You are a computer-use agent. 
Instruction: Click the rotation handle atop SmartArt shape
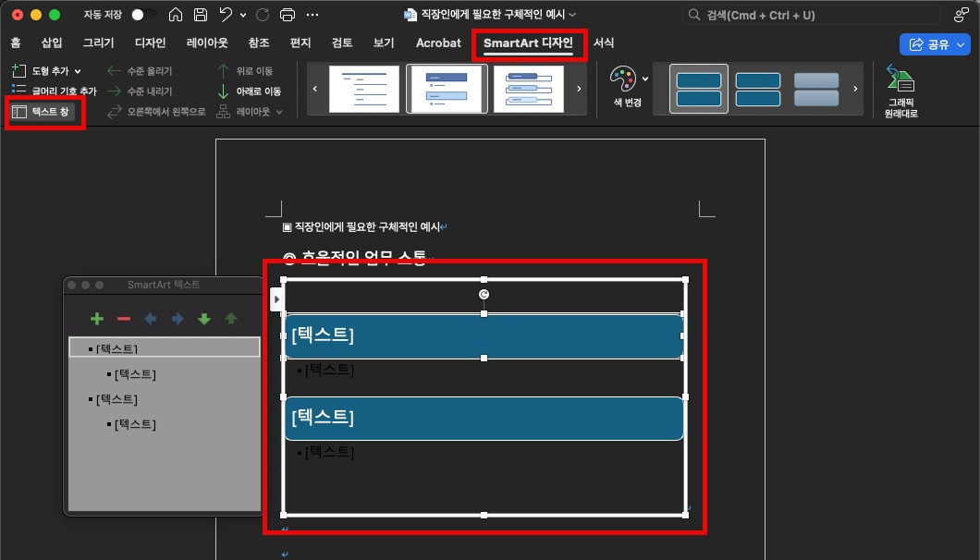tap(484, 295)
